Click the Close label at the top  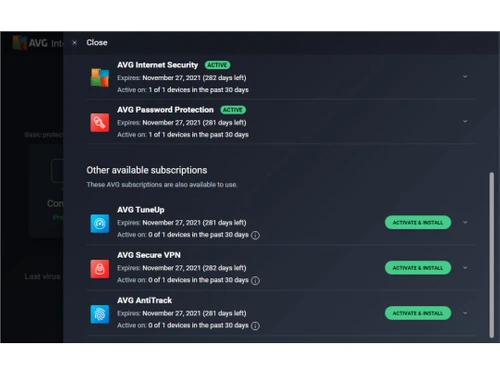pos(97,43)
